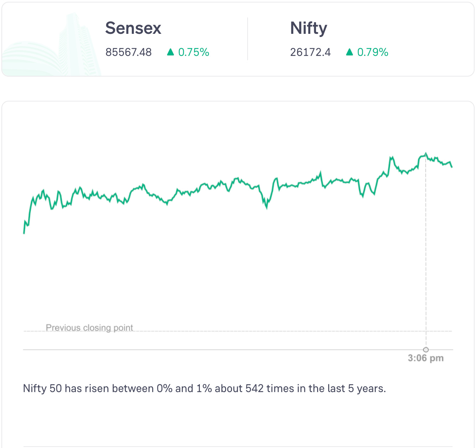Click the horizontal time axis of the chart
476x448 pixels.
(x=214, y=350)
